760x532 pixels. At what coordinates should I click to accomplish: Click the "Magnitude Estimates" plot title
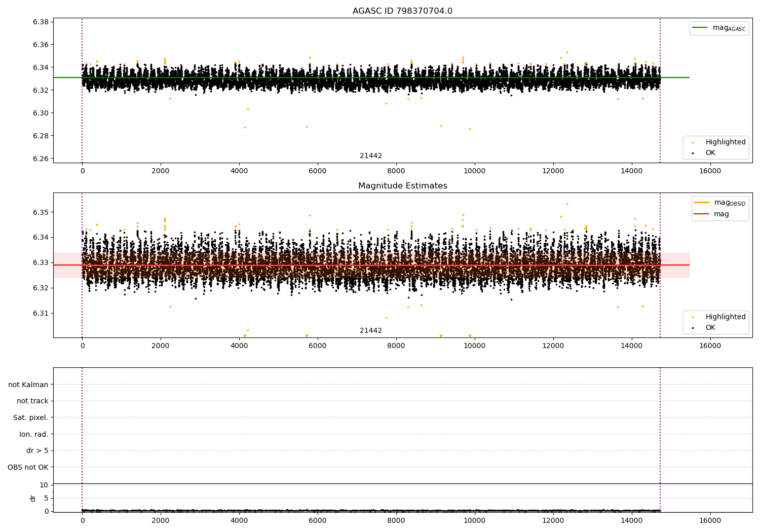[x=402, y=186]
